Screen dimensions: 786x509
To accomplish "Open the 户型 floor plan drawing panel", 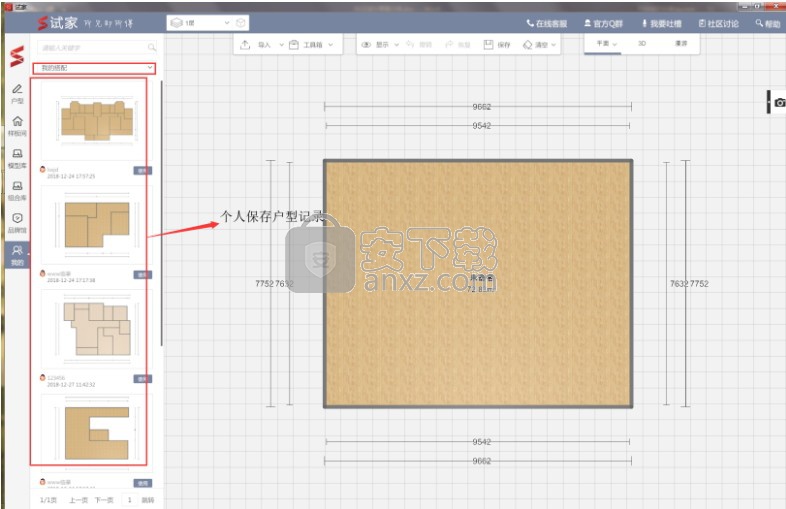I will click(x=17, y=94).
